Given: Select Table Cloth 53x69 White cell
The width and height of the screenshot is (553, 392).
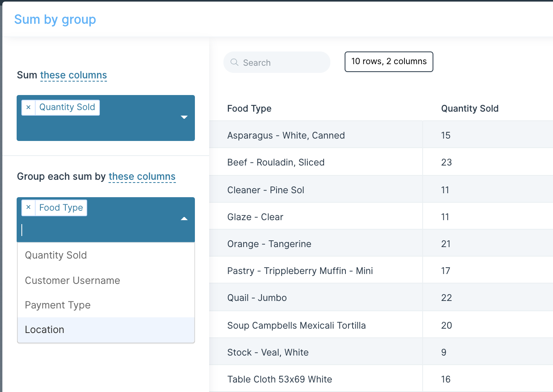Looking at the screenshot, I should click(x=316, y=379).
